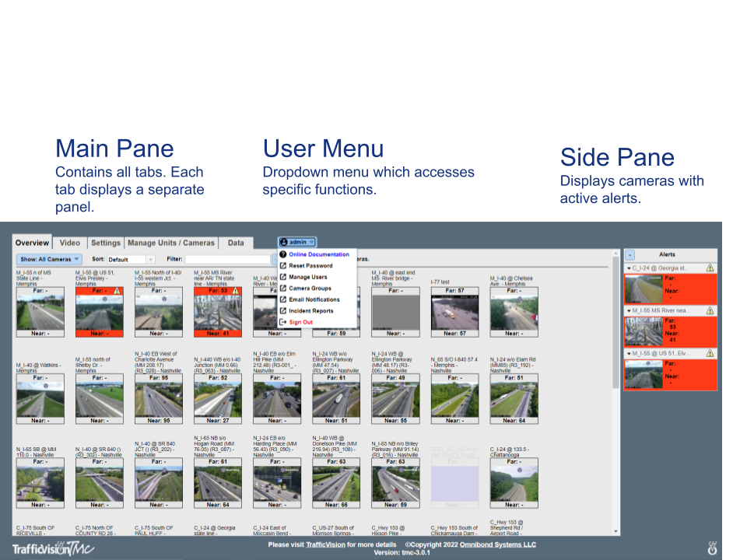The image size is (747, 560).
Task: Open the Sort Default combo box
Action: pos(131,260)
